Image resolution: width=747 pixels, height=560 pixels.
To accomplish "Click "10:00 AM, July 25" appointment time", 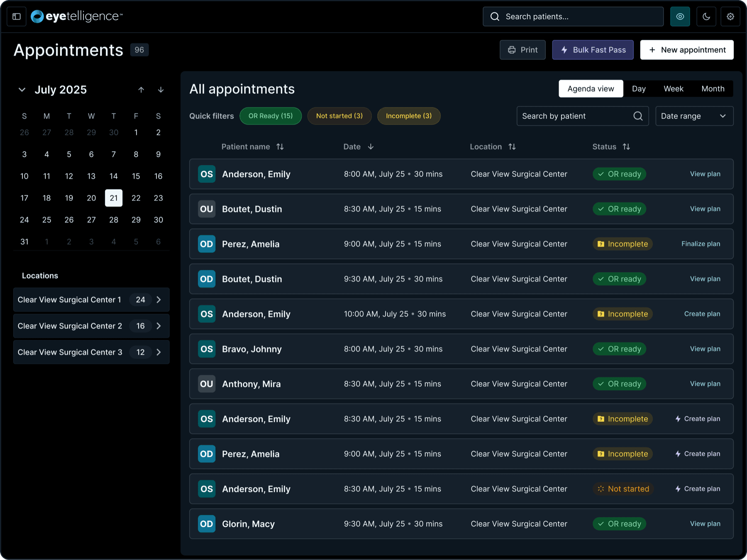I will (x=376, y=314).
